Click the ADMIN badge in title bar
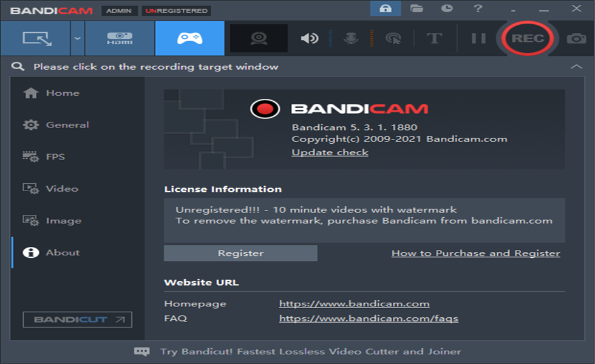Screen dimensions: 595x364 tap(119, 11)
